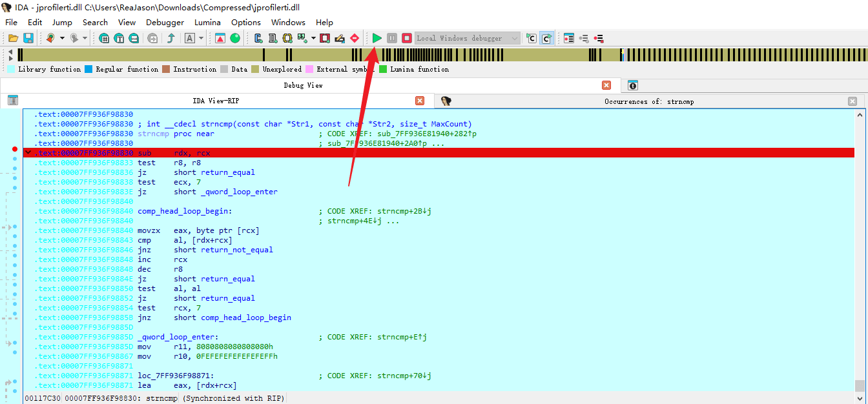The image size is (868, 404).
Task: Select the Occurrences of: strncmp tab
Action: [x=649, y=101]
